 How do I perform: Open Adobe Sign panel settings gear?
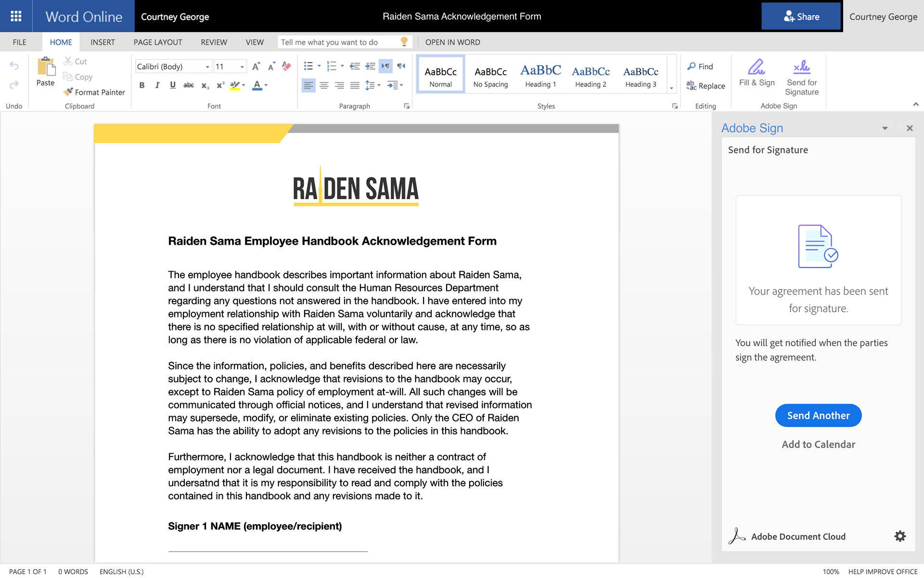click(900, 536)
